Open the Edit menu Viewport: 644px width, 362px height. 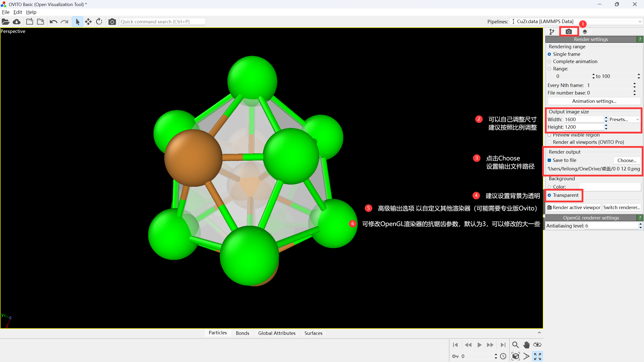tap(18, 12)
